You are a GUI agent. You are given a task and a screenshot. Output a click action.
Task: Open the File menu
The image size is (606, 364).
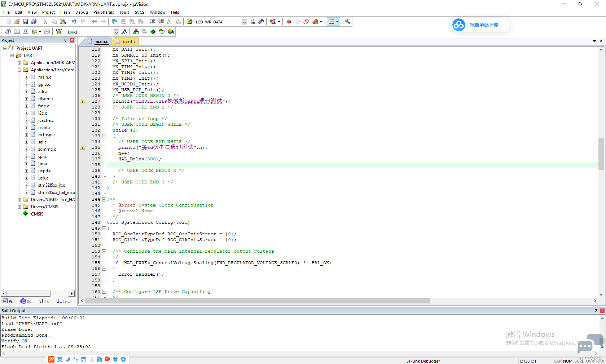(x=6, y=12)
